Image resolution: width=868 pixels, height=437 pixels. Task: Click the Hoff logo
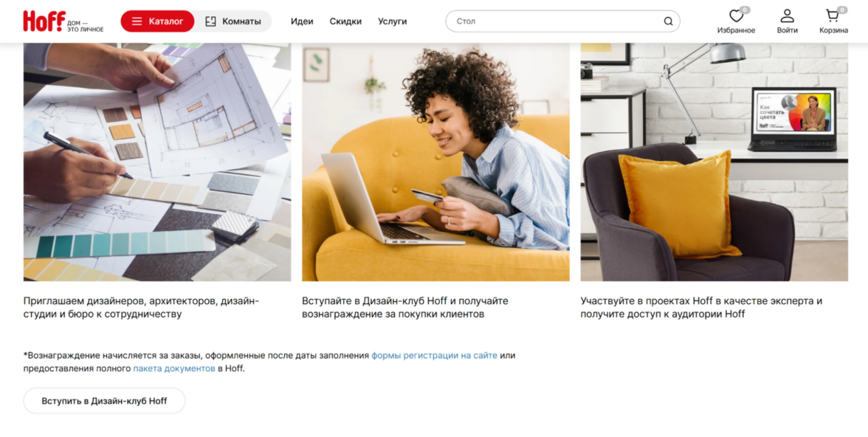[63, 21]
